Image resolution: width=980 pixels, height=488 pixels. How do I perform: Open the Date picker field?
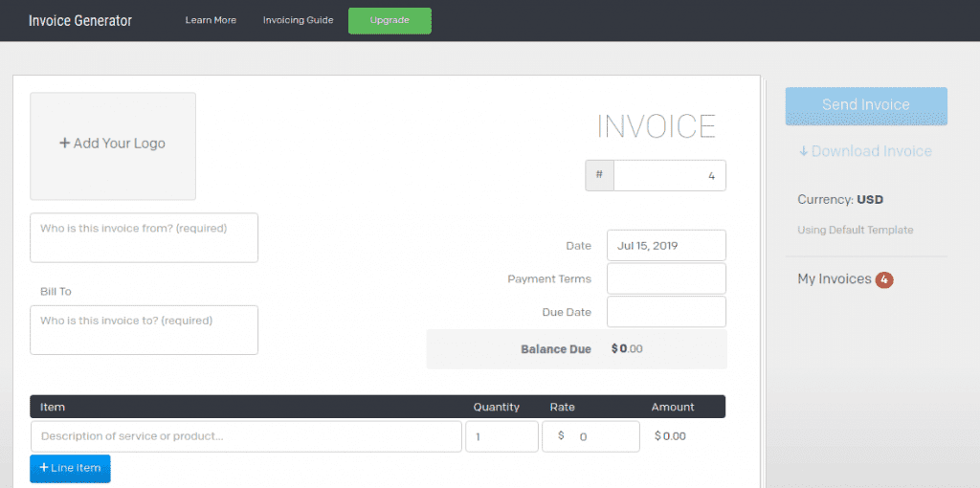pos(666,246)
